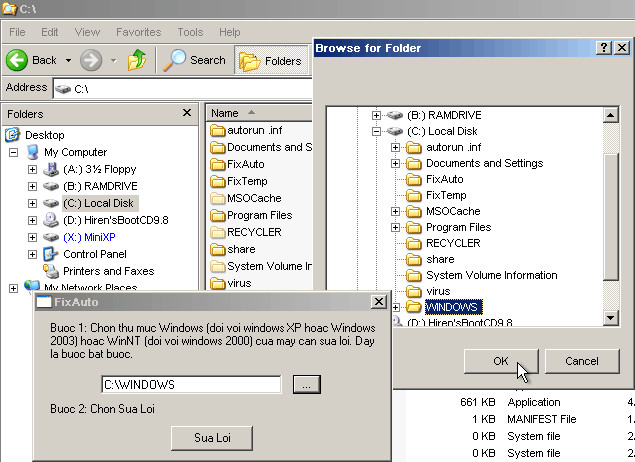Expand (B:) RAMDRIVE in the Folders pane
The image size is (635, 462).
[32, 187]
